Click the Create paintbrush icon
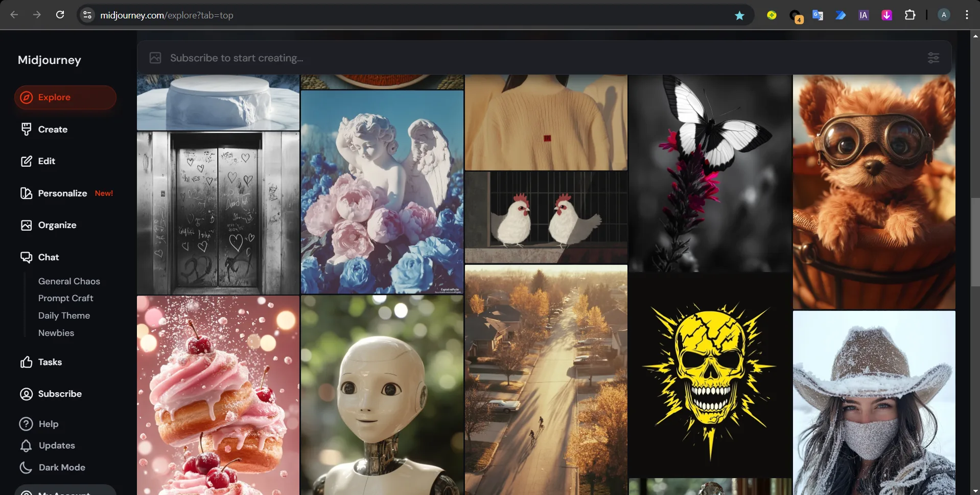980x495 pixels. point(26,129)
